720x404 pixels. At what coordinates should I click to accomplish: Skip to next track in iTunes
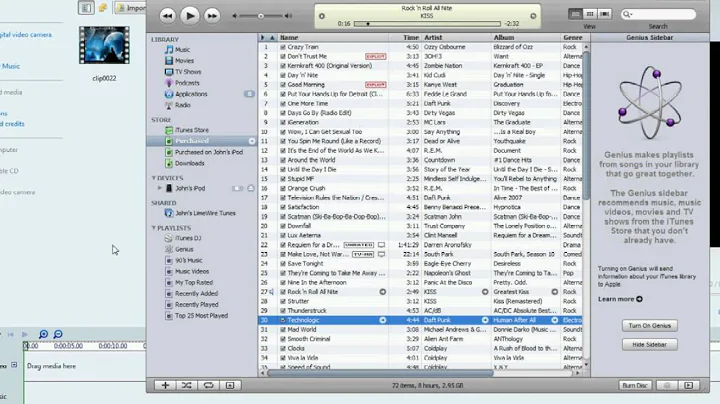pyautogui.click(x=212, y=16)
